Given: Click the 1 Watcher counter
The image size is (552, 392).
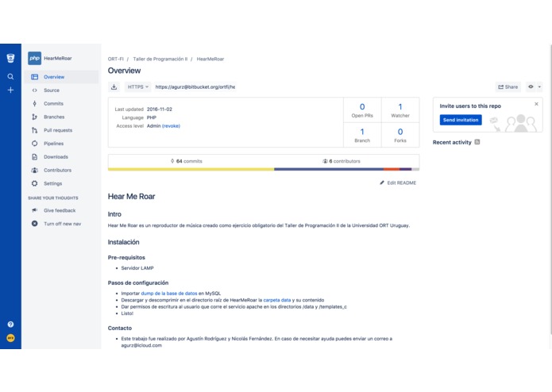Looking at the screenshot, I should pos(400,110).
